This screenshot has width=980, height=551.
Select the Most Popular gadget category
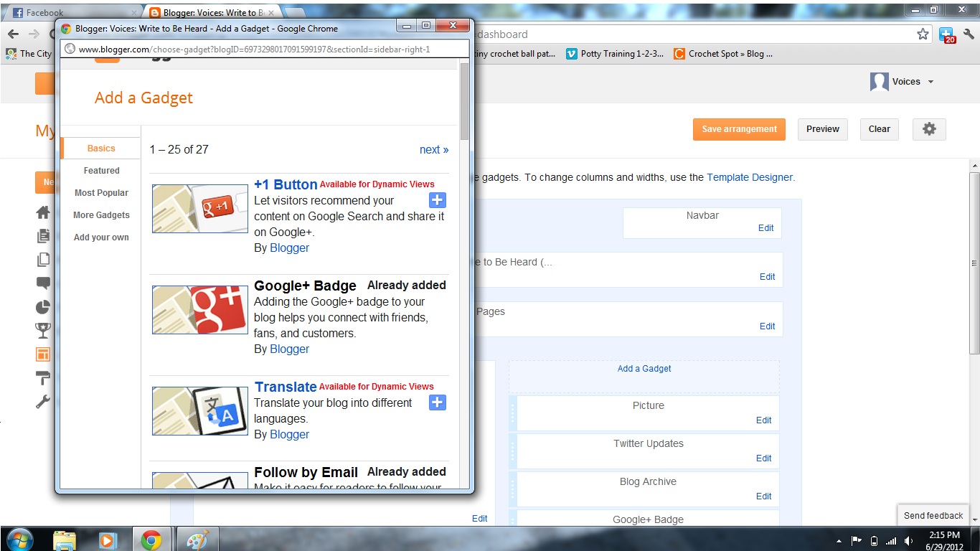coord(101,193)
